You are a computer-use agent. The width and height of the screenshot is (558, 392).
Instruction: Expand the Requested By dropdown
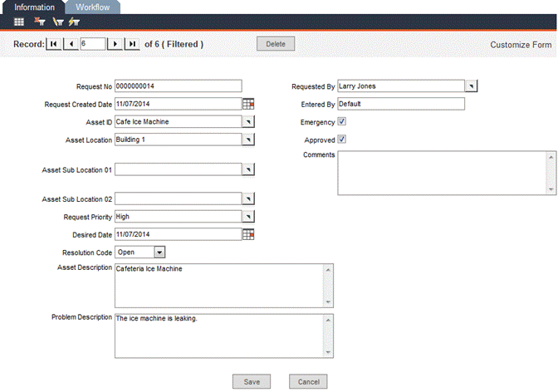[x=471, y=86]
